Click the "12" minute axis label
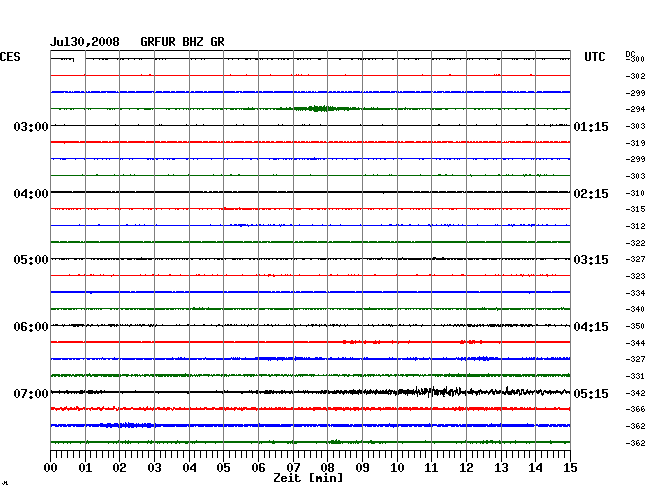 (466, 468)
